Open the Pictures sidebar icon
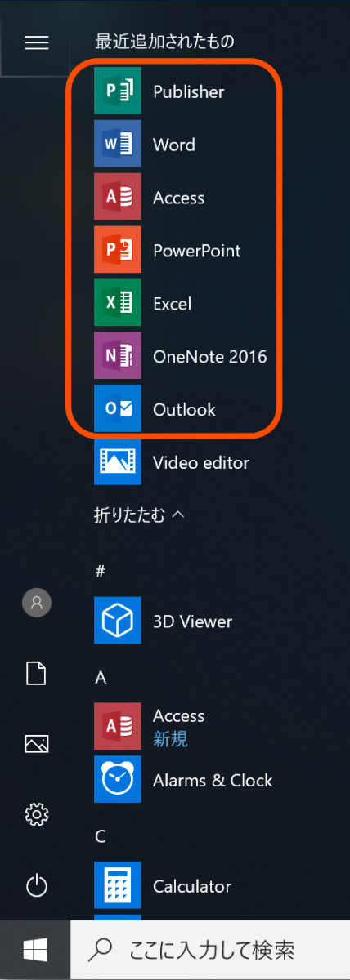The width and height of the screenshot is (350, 980). point(37,743)
